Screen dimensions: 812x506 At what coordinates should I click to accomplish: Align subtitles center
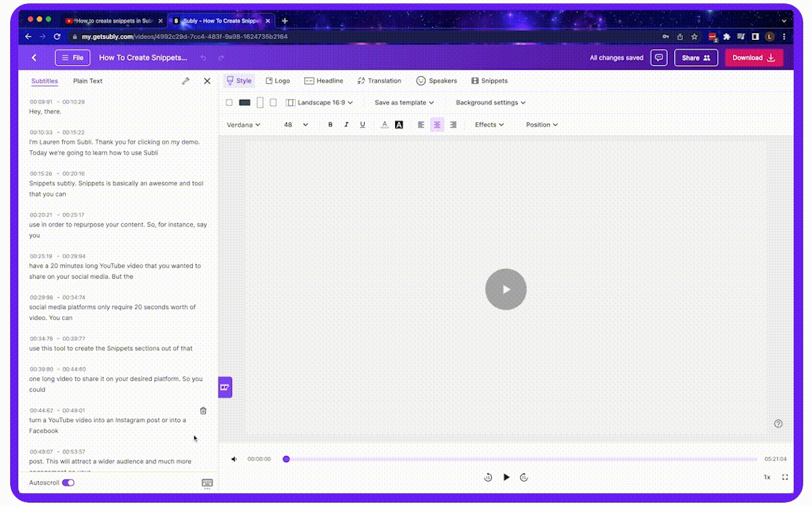pyautogui.click(x=437, y=124)
